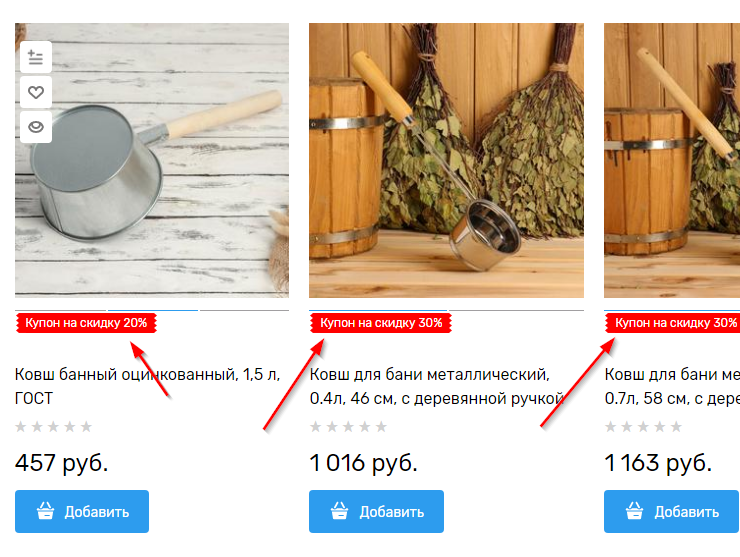740x557 pixels.
Task: Add 1 163 руб. ladle to cart
Action: pos(671,512)
